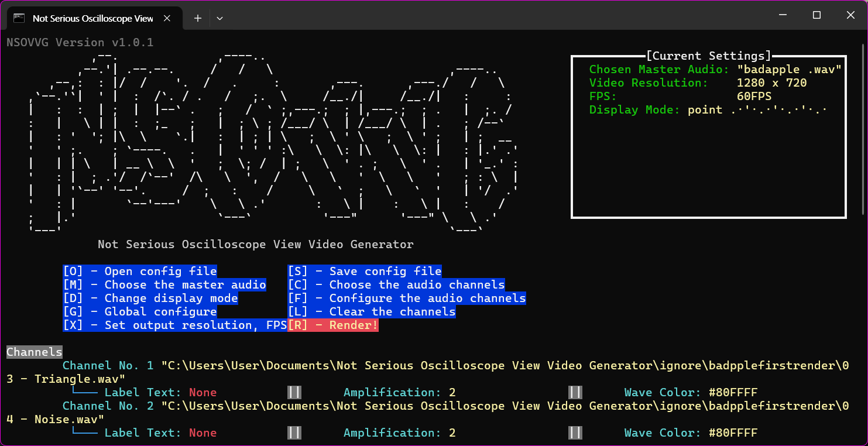Image resolution: width=868 pixels, height=446 pixels.
Task: Click "4 - Noise.wav" file name text
Action: coord(56,420)
